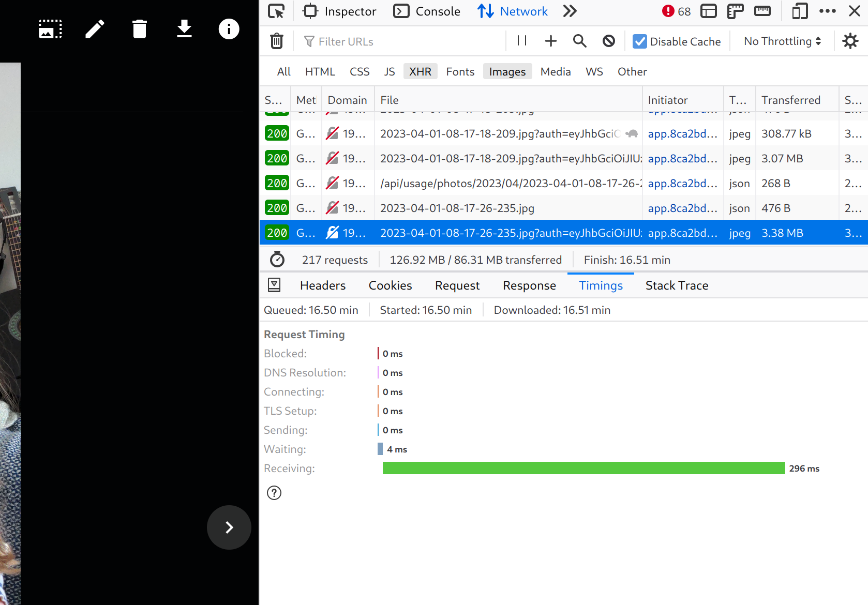
Task: Activate the element picker tool
Action: [x=277, y=11]
